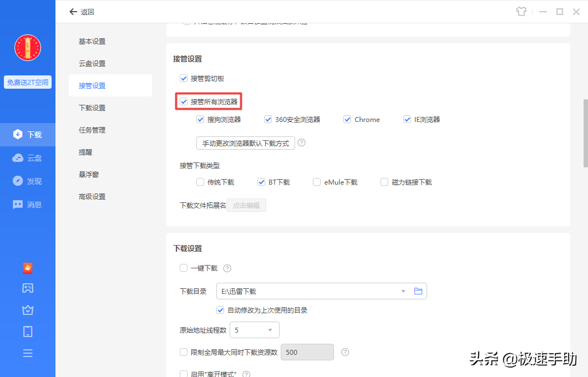
Task: Switch to the 高级设置 settings tab
Action: click(x=92, y=196)
